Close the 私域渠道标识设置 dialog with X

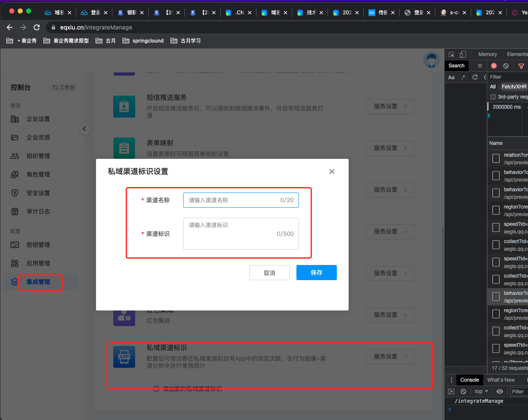pyautogui.click(x=332, y=171)
